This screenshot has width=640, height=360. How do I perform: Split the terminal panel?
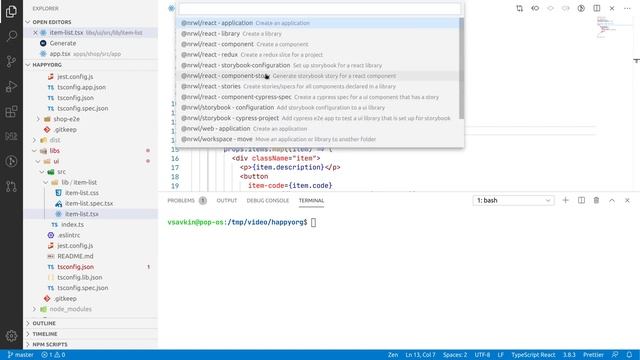(581, 200)
